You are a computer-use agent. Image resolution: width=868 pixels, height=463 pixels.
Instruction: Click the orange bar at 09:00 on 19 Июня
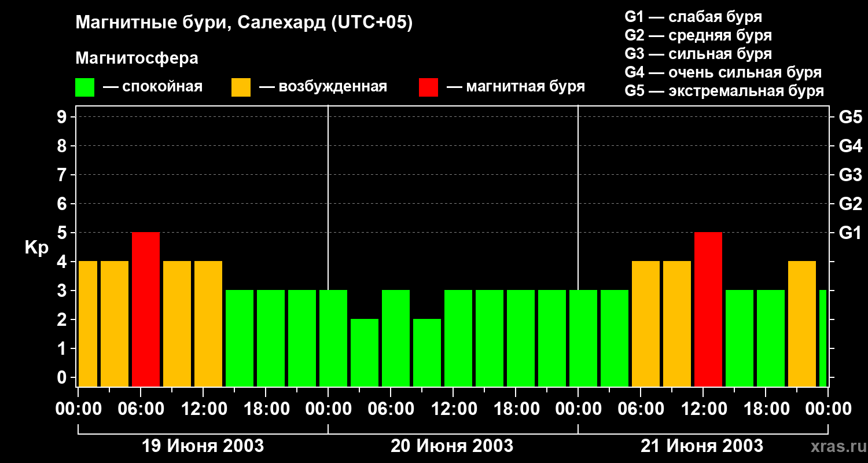[177, 324]
